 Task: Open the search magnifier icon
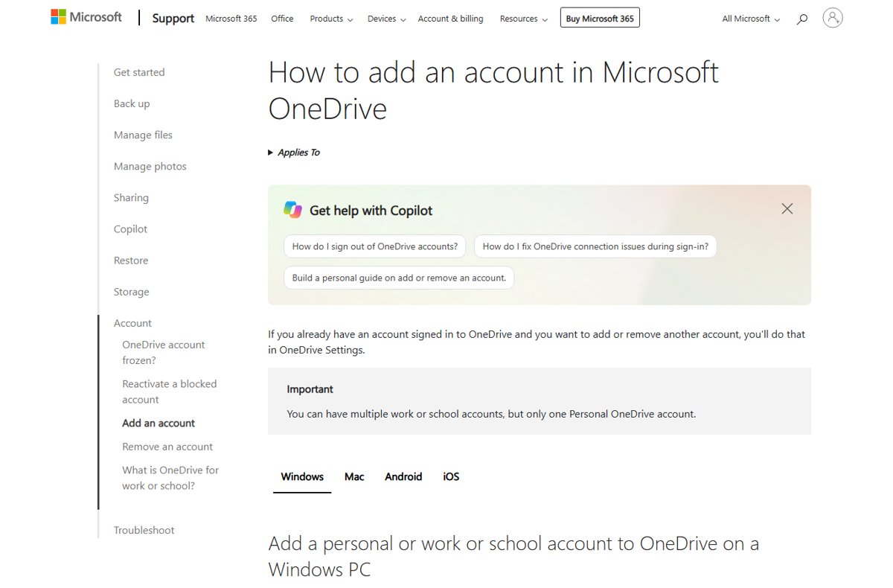pos(801,19)
